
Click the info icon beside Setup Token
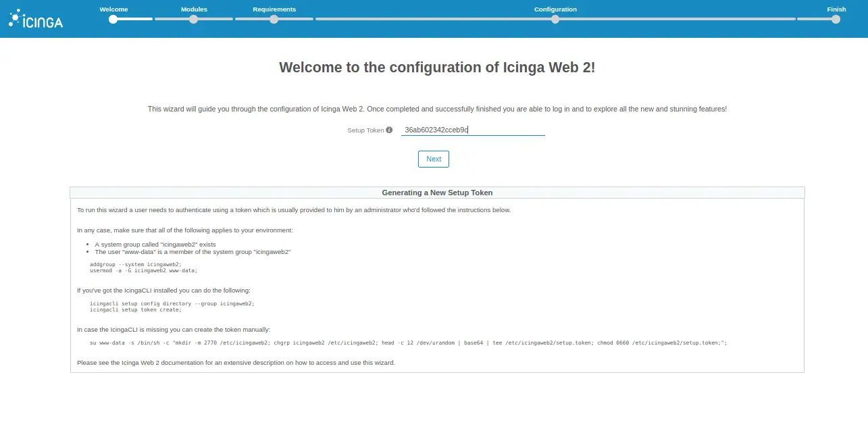pos(389,130)
